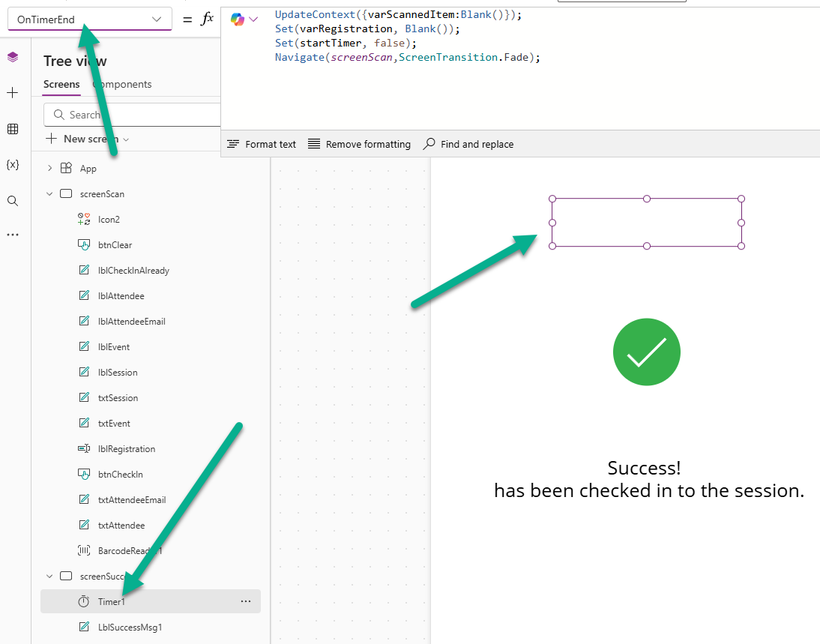Click the Insert plus icon in sidebar

(13, 93)
